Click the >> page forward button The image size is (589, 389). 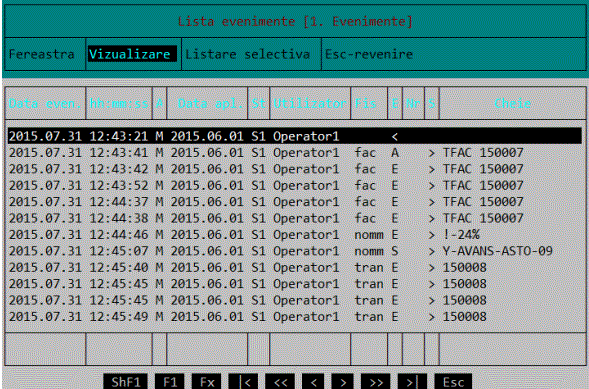(x=376, y=382)
